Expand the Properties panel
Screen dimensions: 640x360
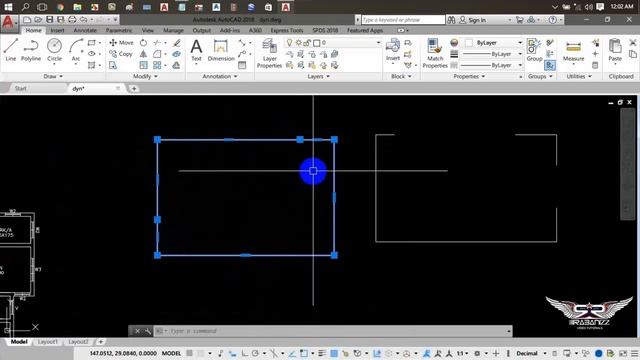(x=469, y=76)
